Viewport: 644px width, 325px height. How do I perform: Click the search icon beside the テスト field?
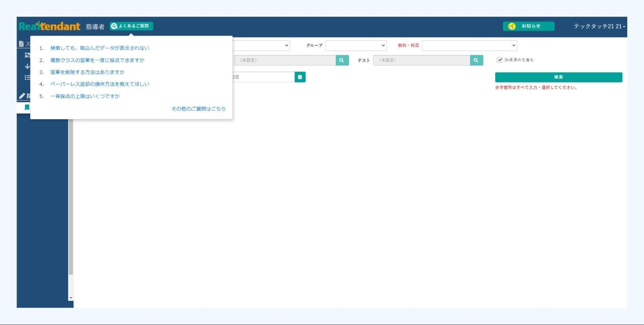tap(476, 60)
